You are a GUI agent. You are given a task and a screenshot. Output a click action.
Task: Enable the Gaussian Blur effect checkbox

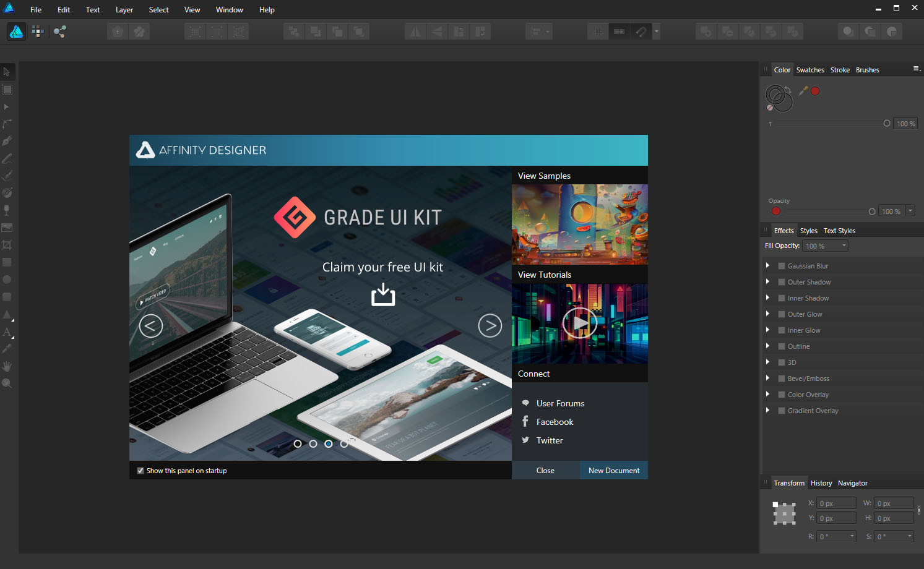pyautogui.click(x=782, y=266)
